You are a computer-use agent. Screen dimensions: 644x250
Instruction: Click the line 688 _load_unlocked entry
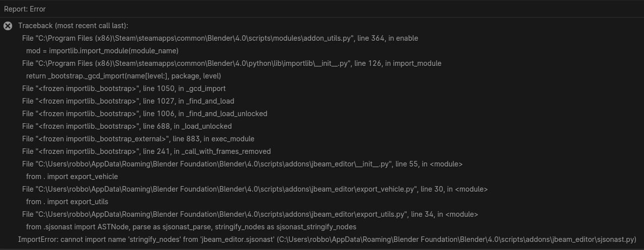click(127, 126)
